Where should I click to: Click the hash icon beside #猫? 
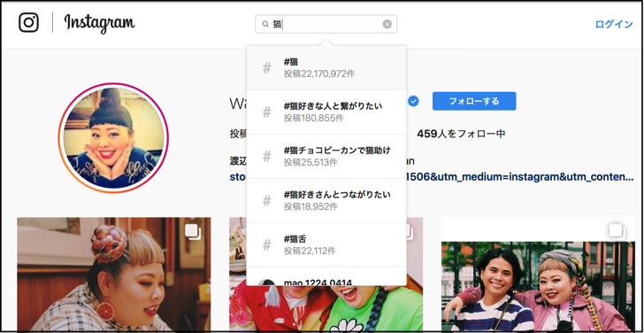[267, 68]
